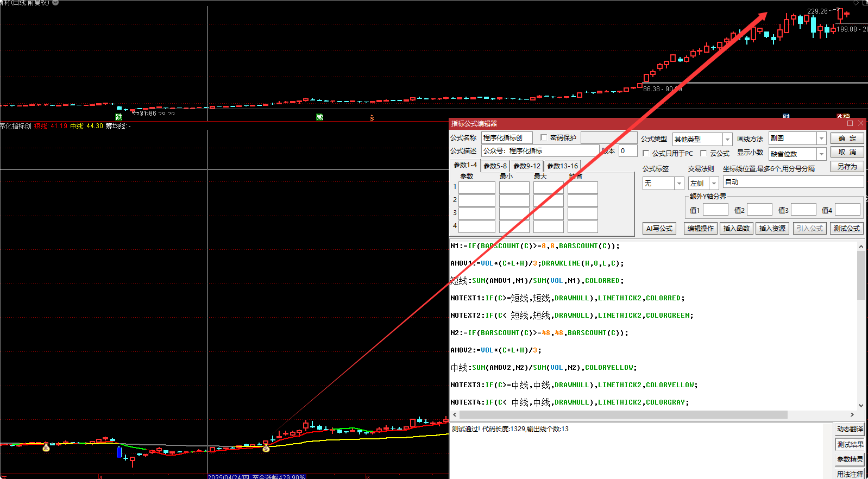868x479 pixels.
Task: Click the code editor scroll-down arrow
Action: pos(861,405)
